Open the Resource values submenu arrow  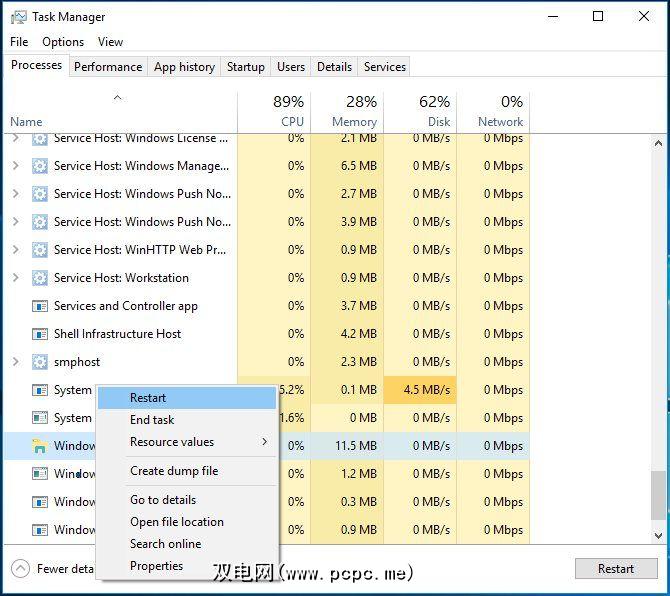coord(265,442)
